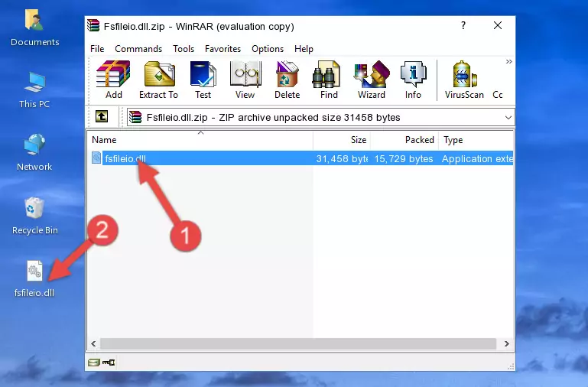This screenshot has width=588, height=387.
Task: Start VirusScan on the archive
Action: [464, 80]
